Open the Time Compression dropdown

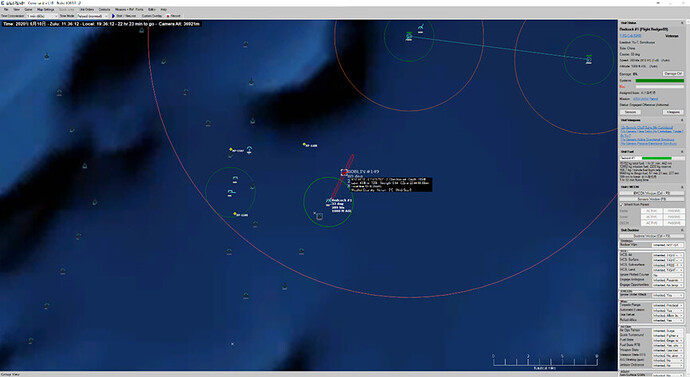pyautogui.click(x=41, y=15)
